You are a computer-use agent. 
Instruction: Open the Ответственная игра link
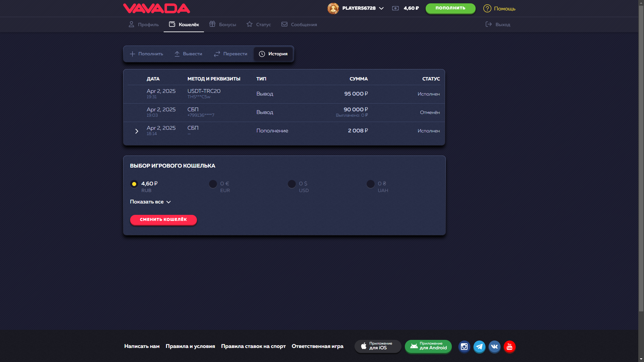coord(317,346)
